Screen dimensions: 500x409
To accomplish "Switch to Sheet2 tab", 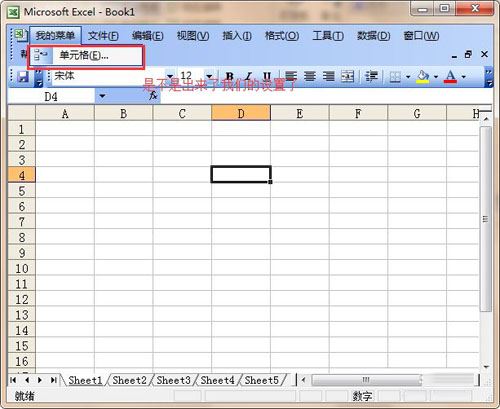I will click(129, 380).
